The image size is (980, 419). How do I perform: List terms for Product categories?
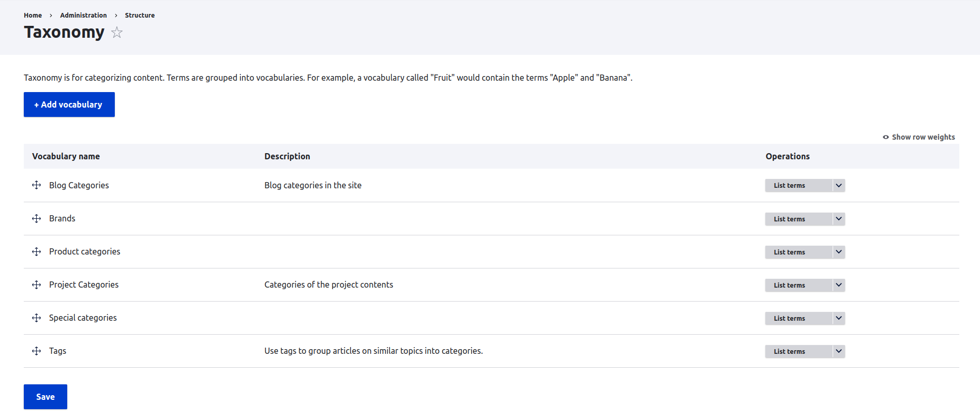coord(790,252)
